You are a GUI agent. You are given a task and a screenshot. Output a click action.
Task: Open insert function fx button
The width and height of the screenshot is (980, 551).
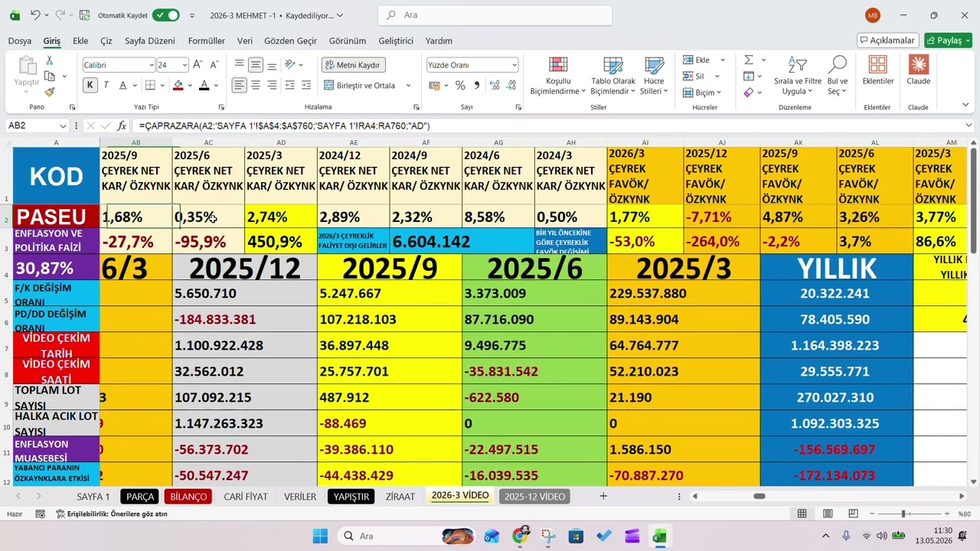pos(122,126)
